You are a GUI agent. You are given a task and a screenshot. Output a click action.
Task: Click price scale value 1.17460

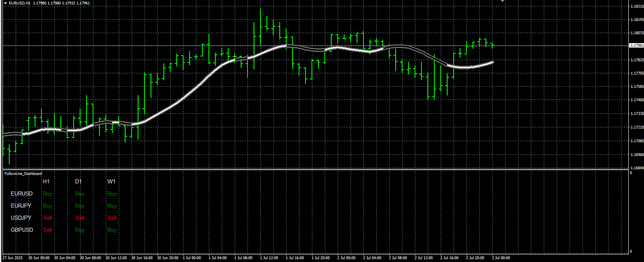point(637,100)
